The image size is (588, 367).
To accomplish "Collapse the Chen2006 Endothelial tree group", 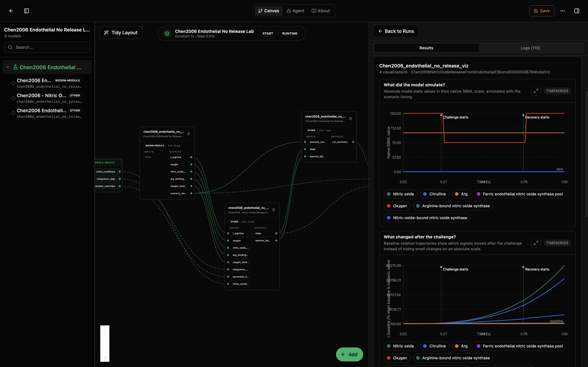I will tap(8, 67).
